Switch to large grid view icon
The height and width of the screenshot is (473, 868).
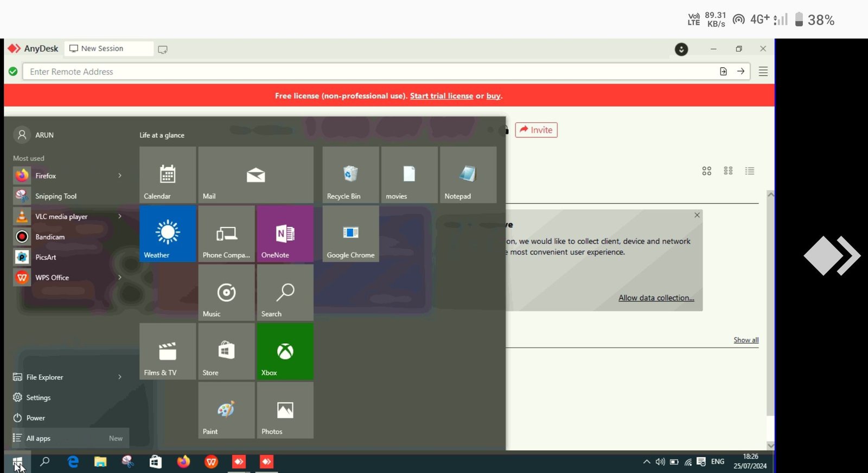click(x=706, y=171)
